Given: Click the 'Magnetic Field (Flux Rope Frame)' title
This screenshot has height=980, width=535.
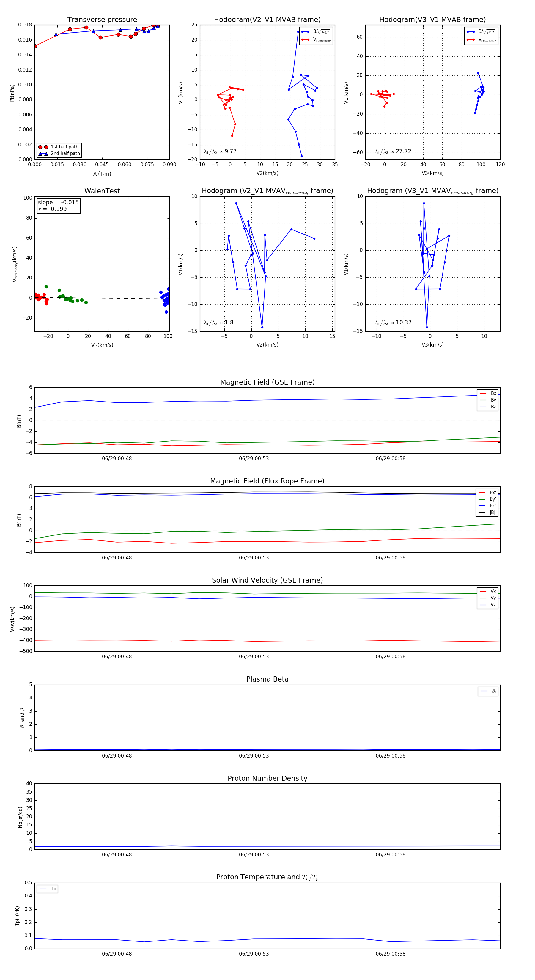Looking at the screenshot, I should pos(267,481).
